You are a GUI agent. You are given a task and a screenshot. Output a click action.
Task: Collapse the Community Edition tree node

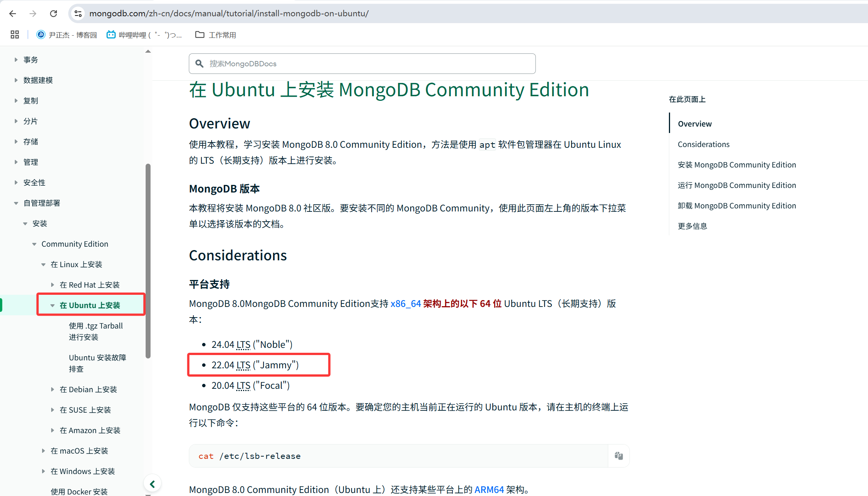(x=34, y=244)
